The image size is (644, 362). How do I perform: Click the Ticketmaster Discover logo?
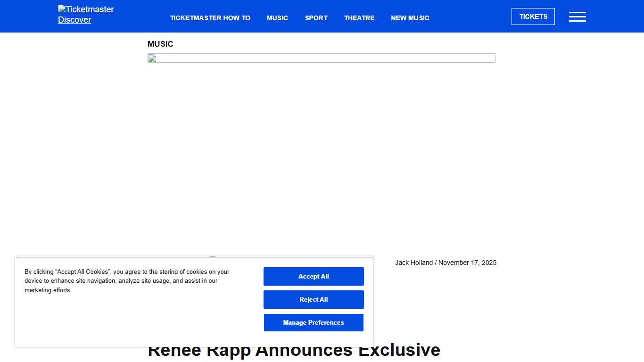[85, 14]
